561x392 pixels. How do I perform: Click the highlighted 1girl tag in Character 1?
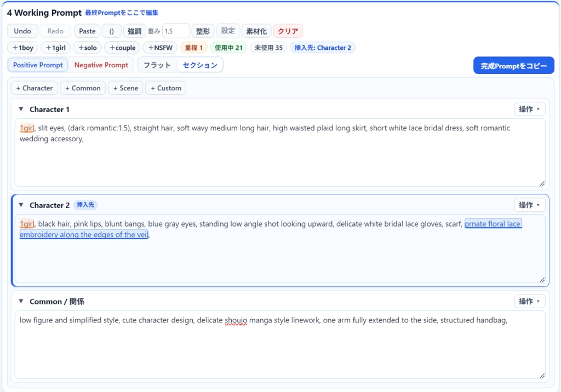coord(27,128)
